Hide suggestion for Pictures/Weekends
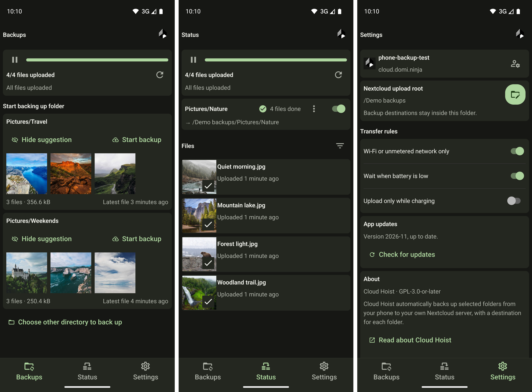This screenshot has height=392, width=532. pyautogui.click(x=42, y=239)
